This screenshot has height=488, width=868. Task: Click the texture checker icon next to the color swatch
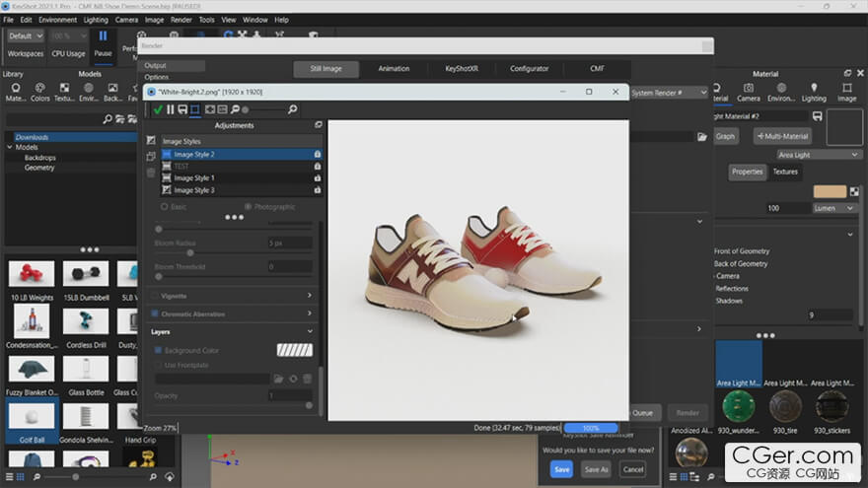click(x=854, y=192)
